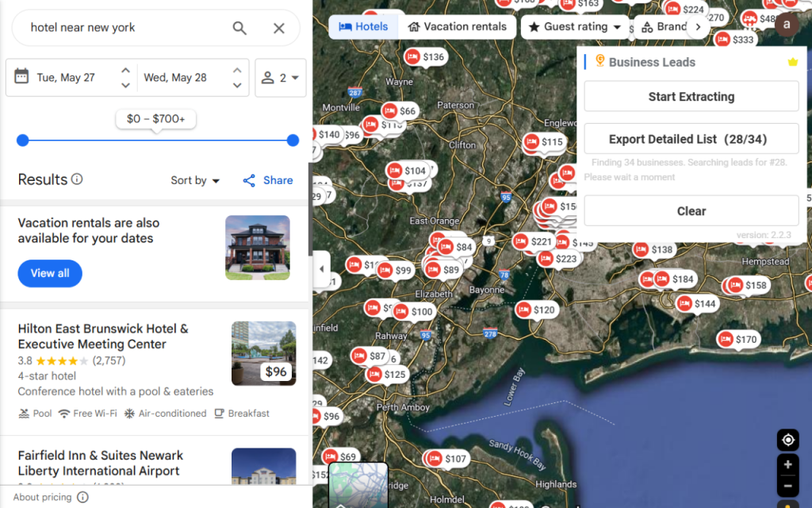The image size is (812, 508).
Task: Click the right handle of the price slider
Action: click(293, 140)
